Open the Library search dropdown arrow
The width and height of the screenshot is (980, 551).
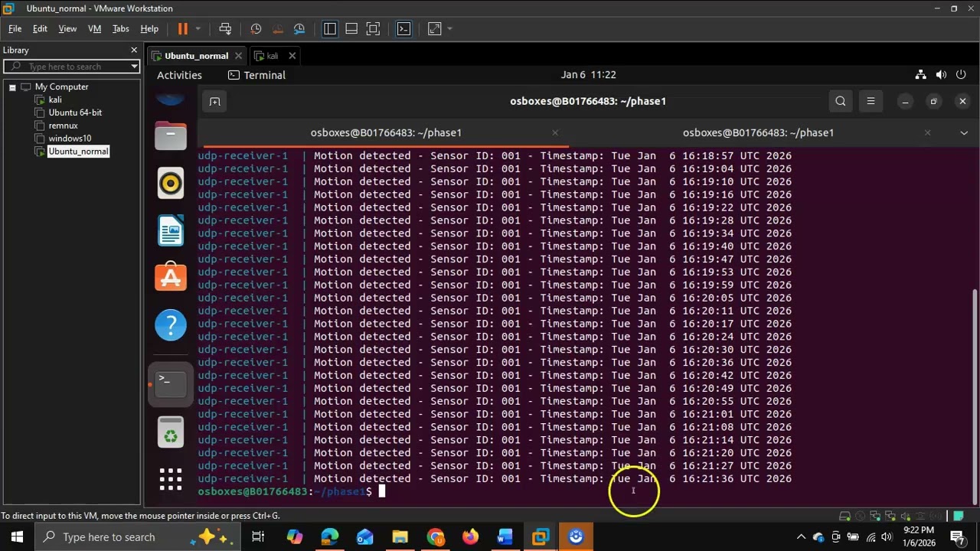click(x=134, y=67)
